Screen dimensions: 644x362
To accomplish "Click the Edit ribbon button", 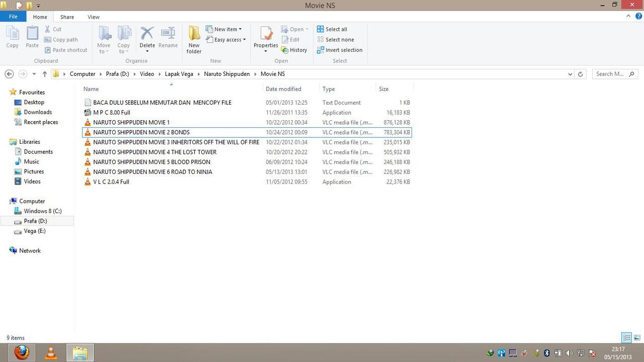I will click(x=290, y=40).
